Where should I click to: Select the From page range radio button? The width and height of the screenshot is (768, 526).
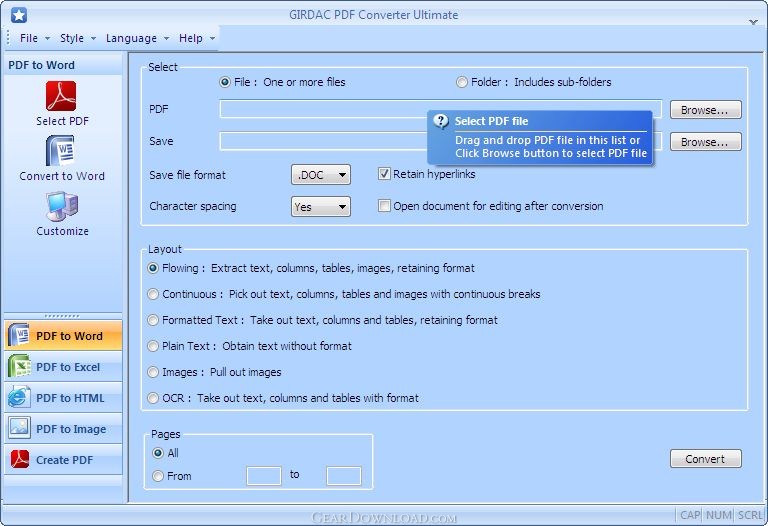158,476
